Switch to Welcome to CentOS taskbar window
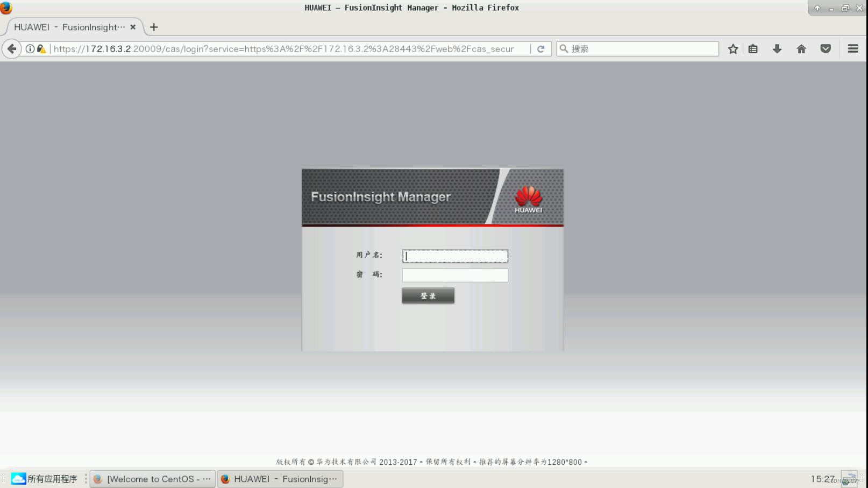Screen dimensions: 868x488 [x=152, y=479]
